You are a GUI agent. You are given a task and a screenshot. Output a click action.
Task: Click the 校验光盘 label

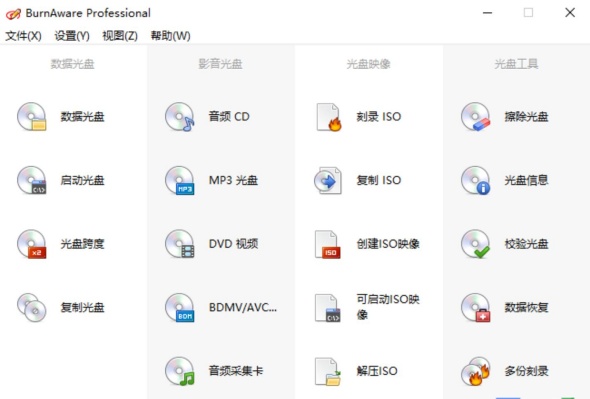526,244
